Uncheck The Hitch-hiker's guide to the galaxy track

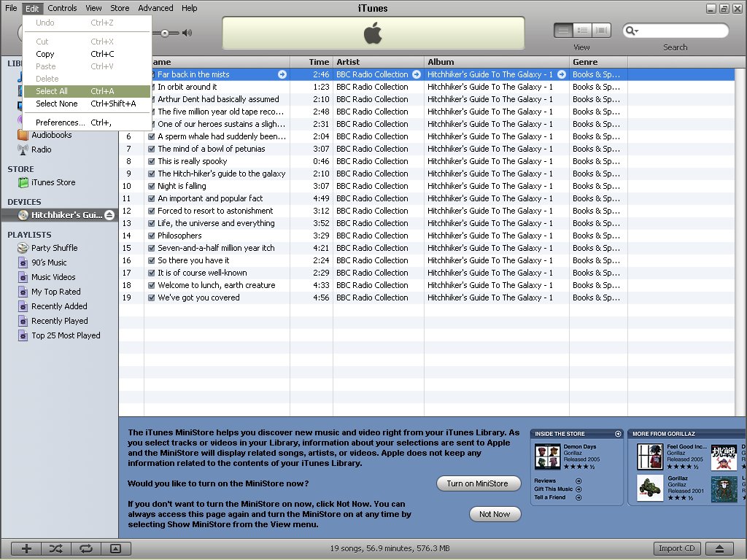tap(152, 174)
